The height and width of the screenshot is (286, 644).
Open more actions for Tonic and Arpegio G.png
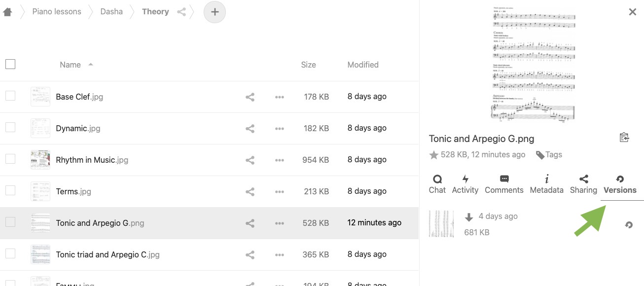coord(280,223)
